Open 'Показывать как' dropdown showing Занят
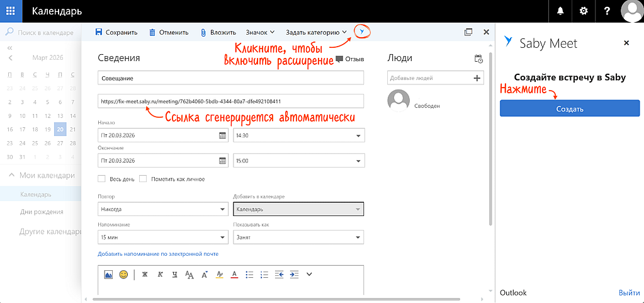Image resolution: width=644 pixels, height=303 pixels. (x=298, y=237)
